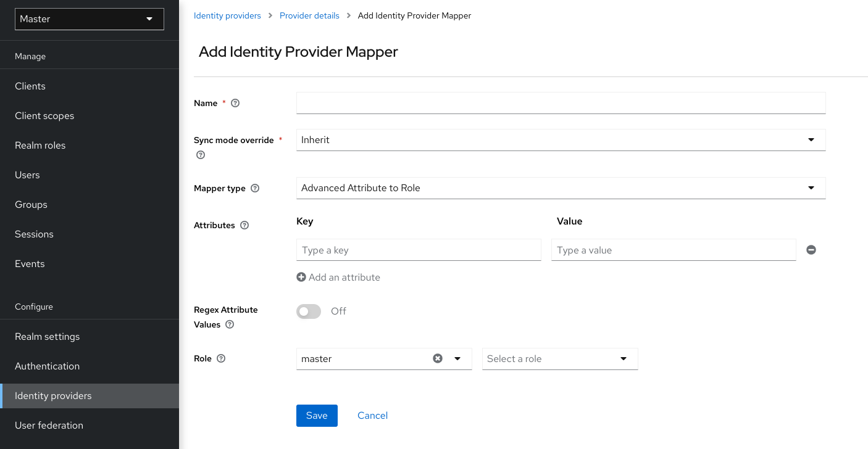Click the plus icon to add an attribute
Viewport: 868px width, 449px height.
pyautogui.click(x=301, y=277)
